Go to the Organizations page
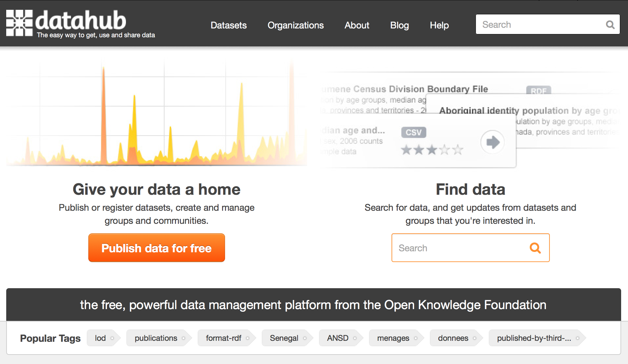 click(x=296, y=25)
